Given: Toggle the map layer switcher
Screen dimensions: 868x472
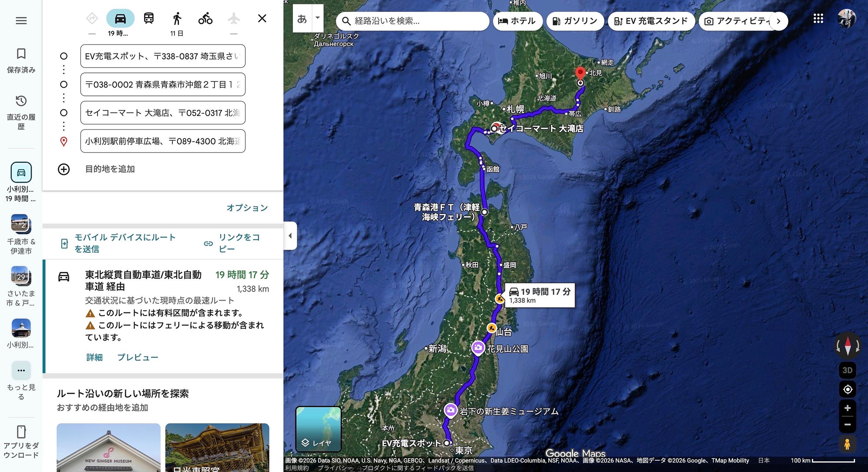Looking at the screenshot, I should click(x=318, y=429).
